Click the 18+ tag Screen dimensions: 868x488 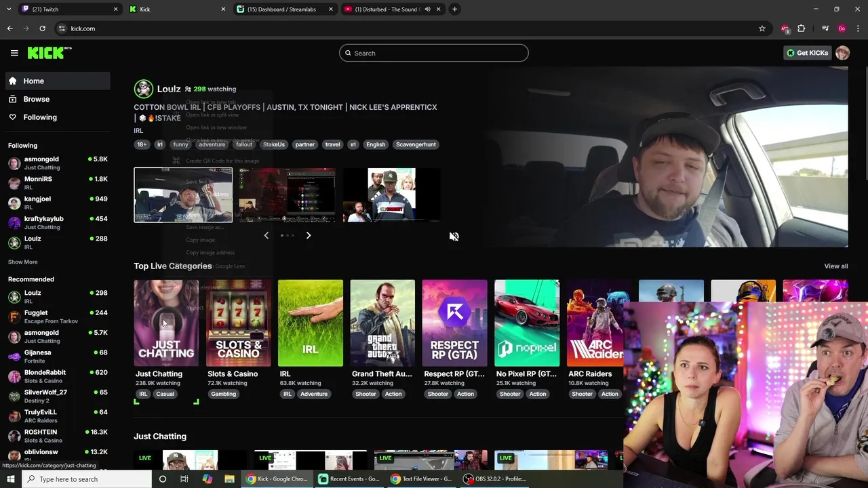pyautogui.click(x=141, y=144)
